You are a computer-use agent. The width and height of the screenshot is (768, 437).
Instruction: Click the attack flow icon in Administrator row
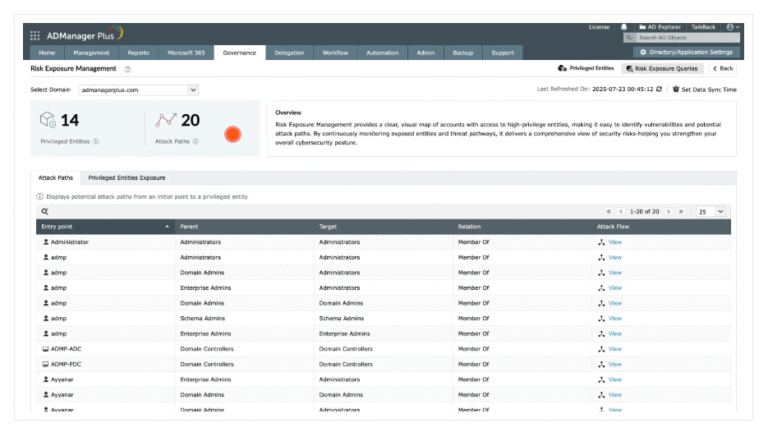601,242
